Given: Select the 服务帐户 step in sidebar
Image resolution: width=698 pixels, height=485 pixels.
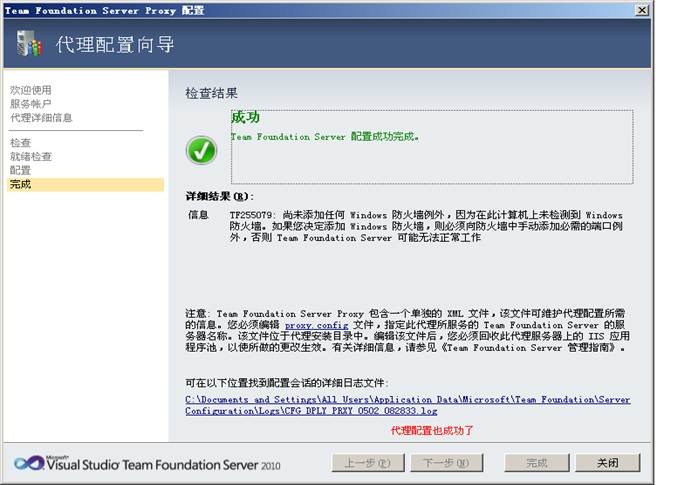Looking at the screenshot, I should pos(31,104).
